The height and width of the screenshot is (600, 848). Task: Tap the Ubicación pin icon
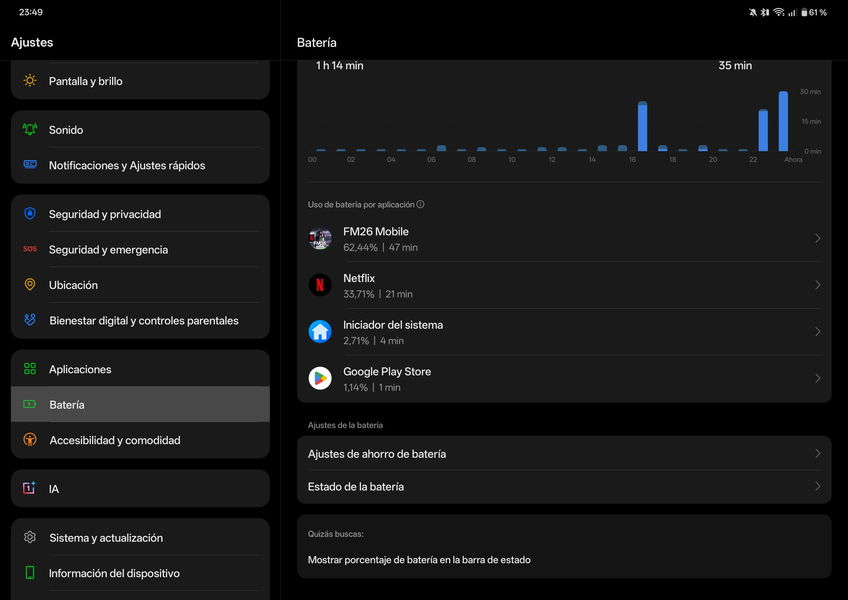tap(30, 285)
